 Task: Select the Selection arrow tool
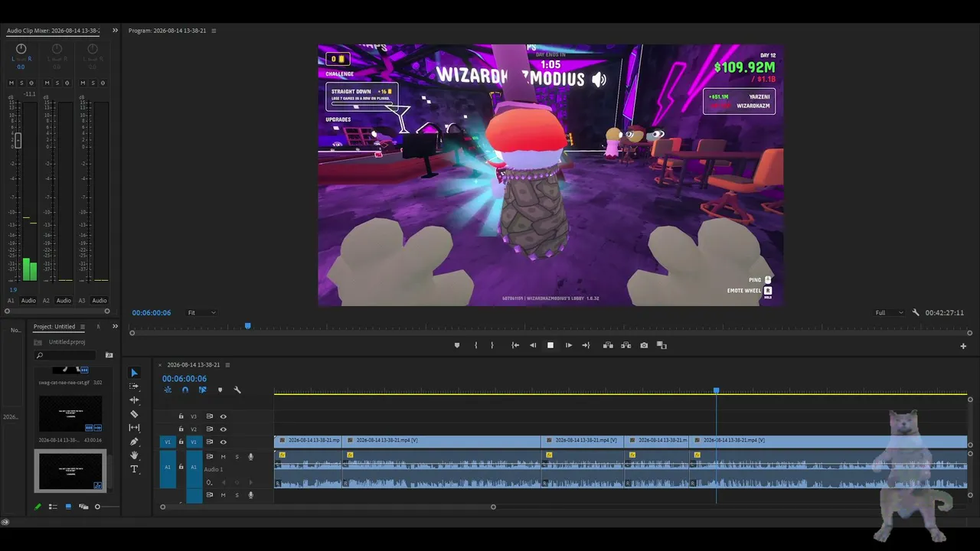pyautogui.click(x=134, y=373)
